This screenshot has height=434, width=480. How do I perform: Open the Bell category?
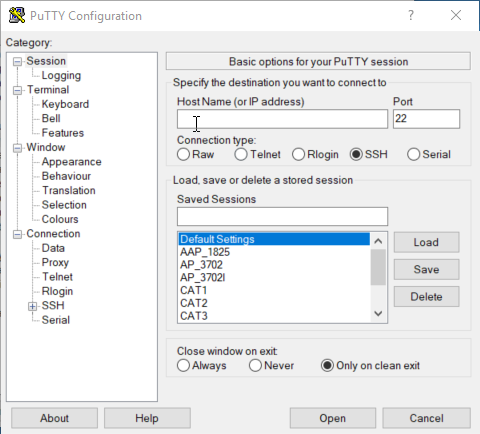coord(51,118)
